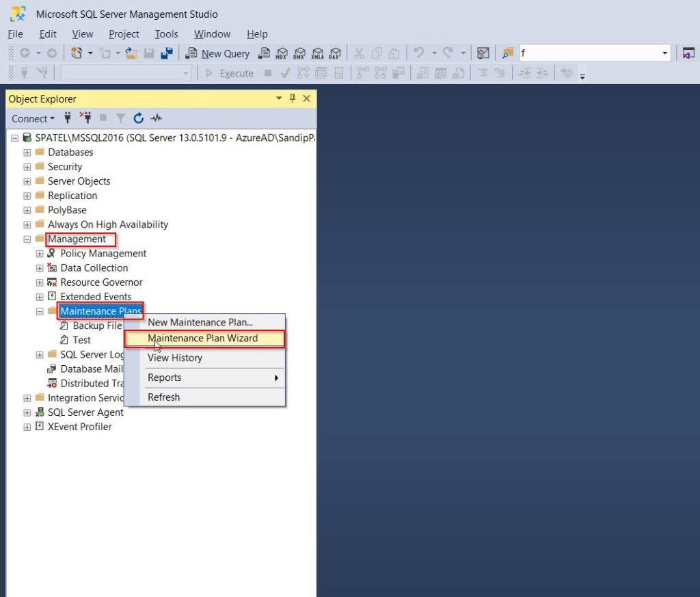The image size is (700, 597).
Task: Click the New Project toolbar icon
Action: (77, 53)
